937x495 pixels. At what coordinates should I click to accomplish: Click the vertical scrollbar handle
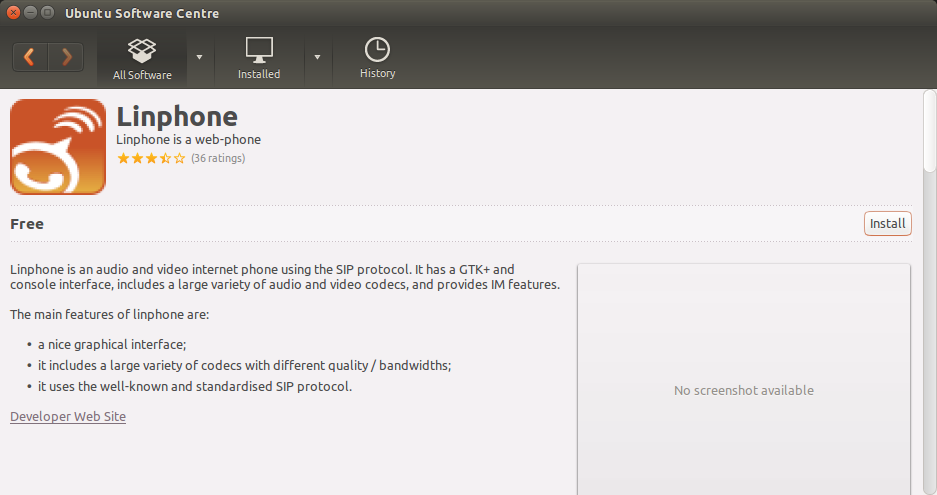coord(930,131)
